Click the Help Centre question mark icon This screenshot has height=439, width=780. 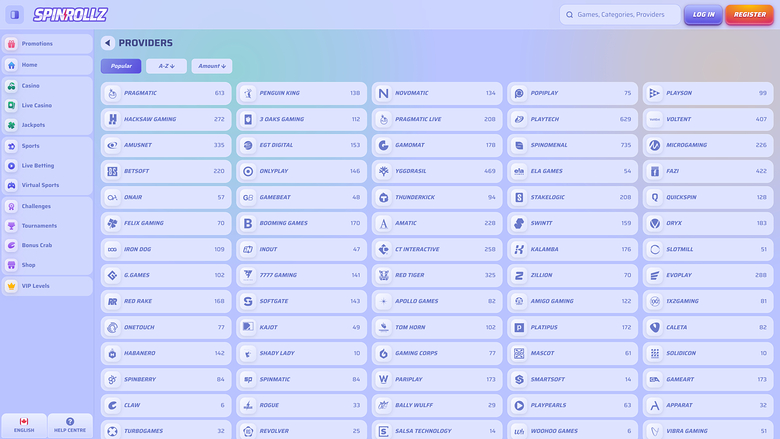(70, 422)
